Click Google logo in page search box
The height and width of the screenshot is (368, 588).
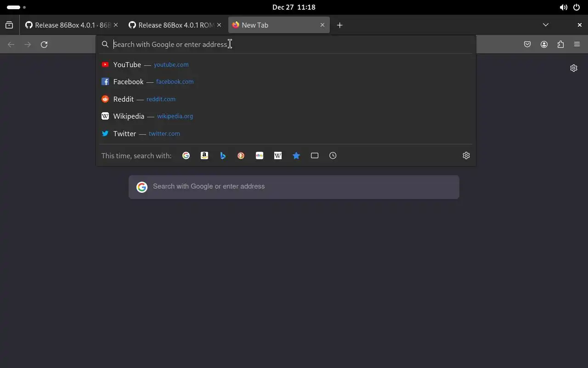pyautogui.click(x=142, y=187)
